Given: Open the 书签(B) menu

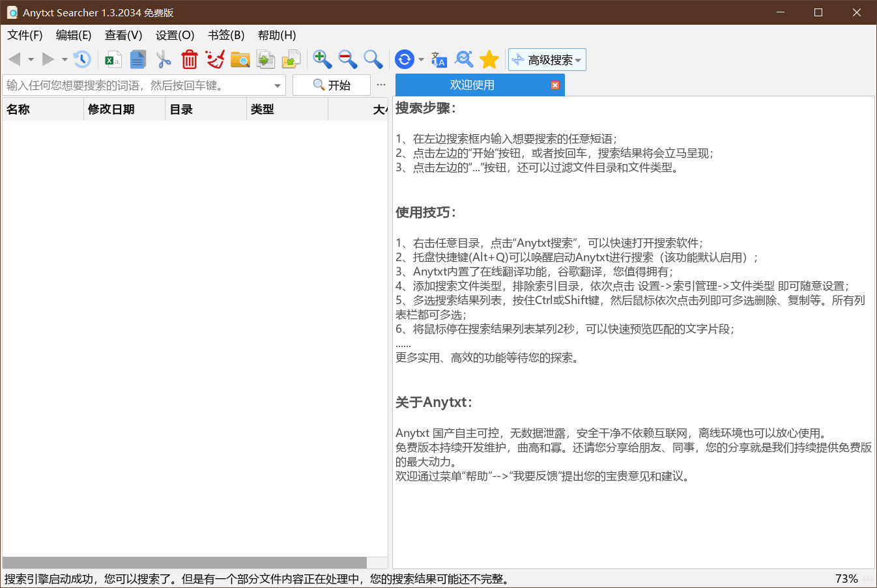Looking at the screenshot, I should (x=226, y=35).
